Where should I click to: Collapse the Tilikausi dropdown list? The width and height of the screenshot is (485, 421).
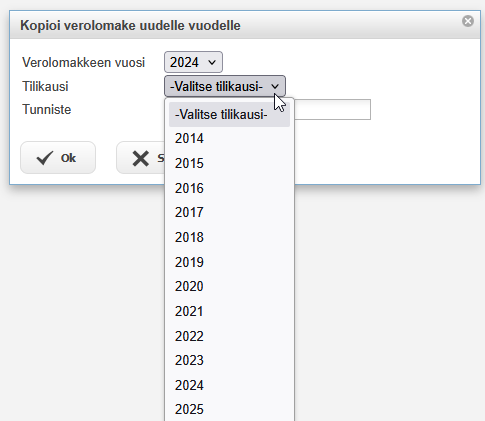225,86
